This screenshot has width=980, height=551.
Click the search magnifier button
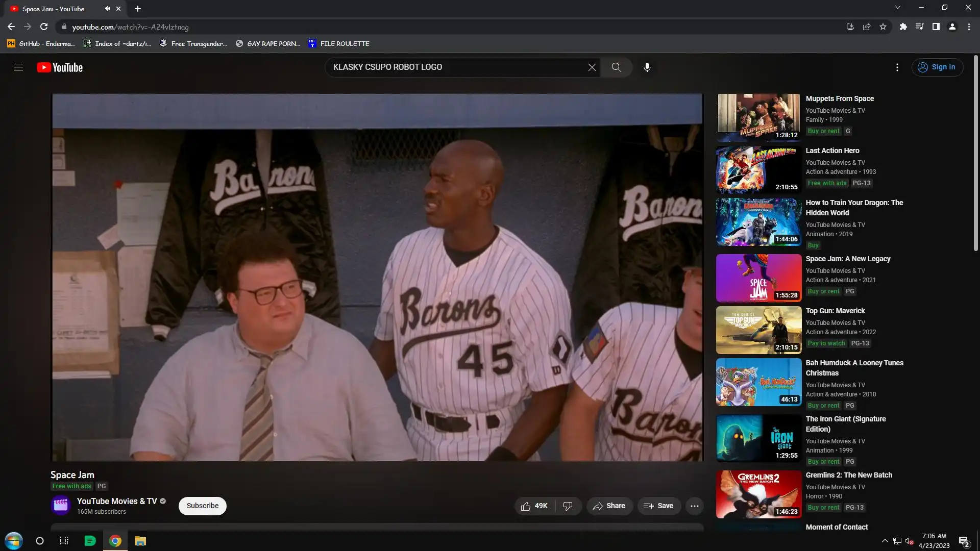616,67
